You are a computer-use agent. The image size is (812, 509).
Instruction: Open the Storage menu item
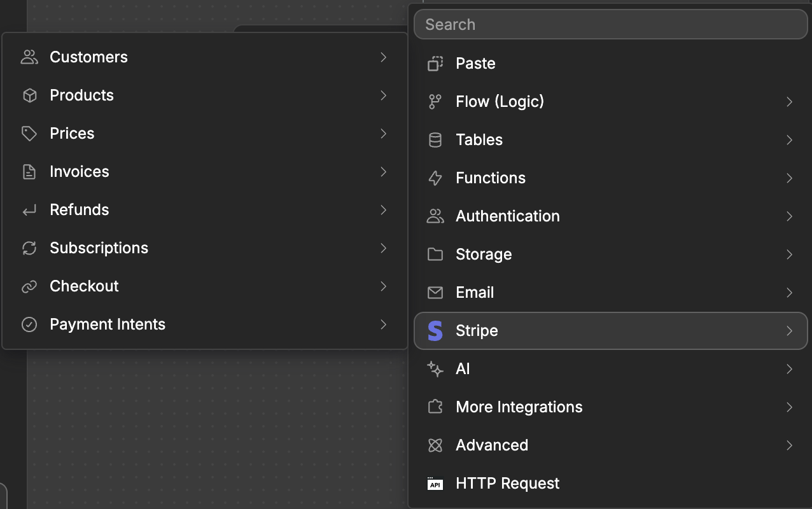click(x=611, y=254)
